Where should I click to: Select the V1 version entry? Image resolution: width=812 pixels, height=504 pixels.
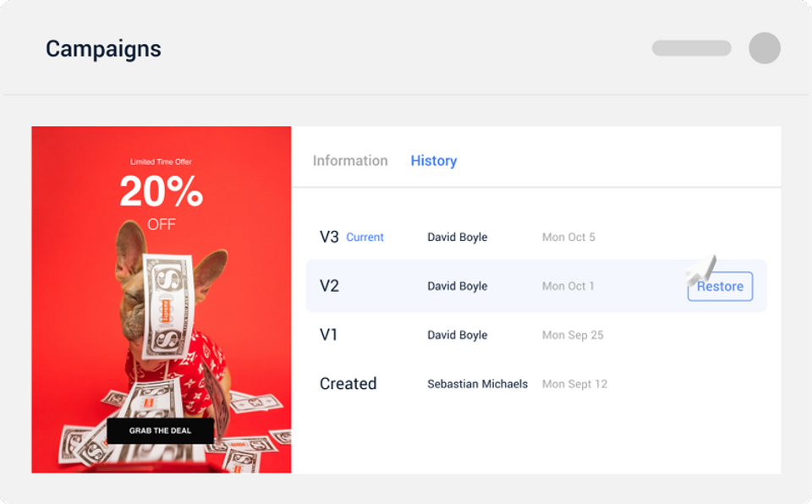click(536, 335)
